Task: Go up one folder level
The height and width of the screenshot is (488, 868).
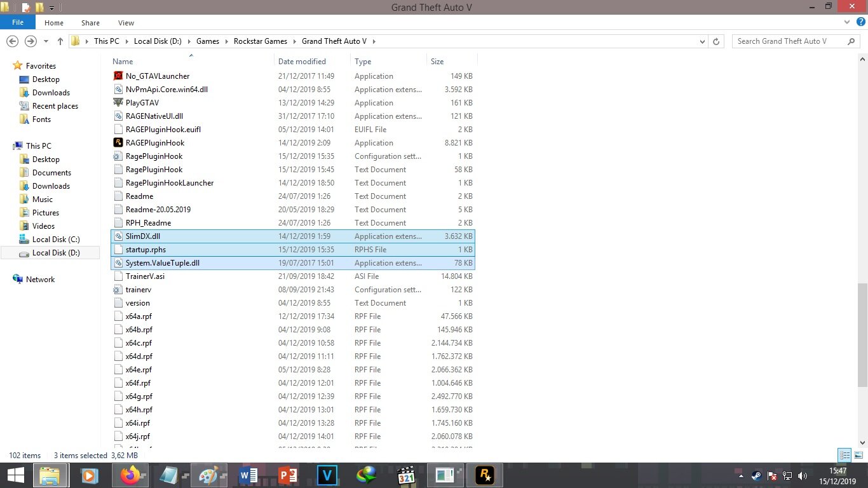Action: coord(60,41)
